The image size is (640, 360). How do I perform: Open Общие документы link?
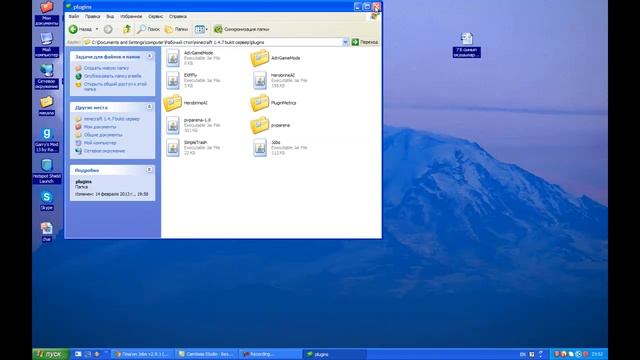(x=103, y=135)
